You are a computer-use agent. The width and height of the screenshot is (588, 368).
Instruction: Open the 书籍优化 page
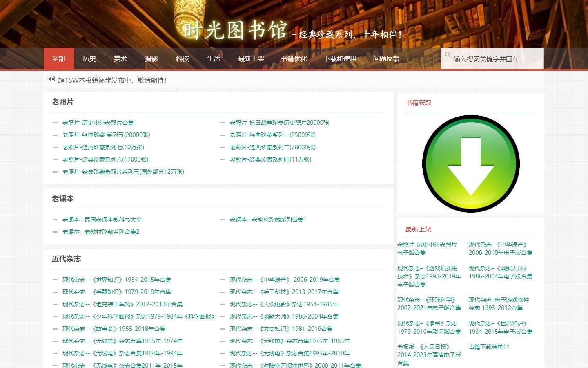click(294, 58)
